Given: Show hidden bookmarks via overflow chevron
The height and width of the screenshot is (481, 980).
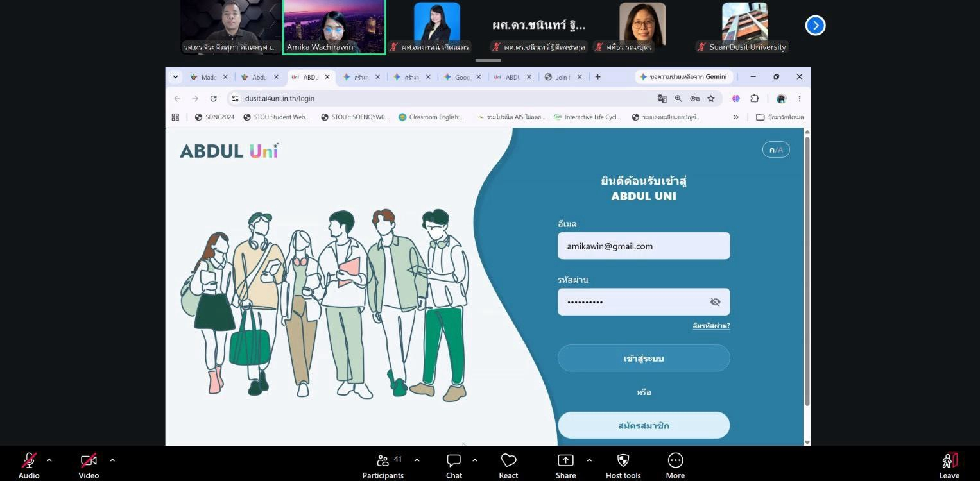Looking at the screenshot, I should 736,117.
